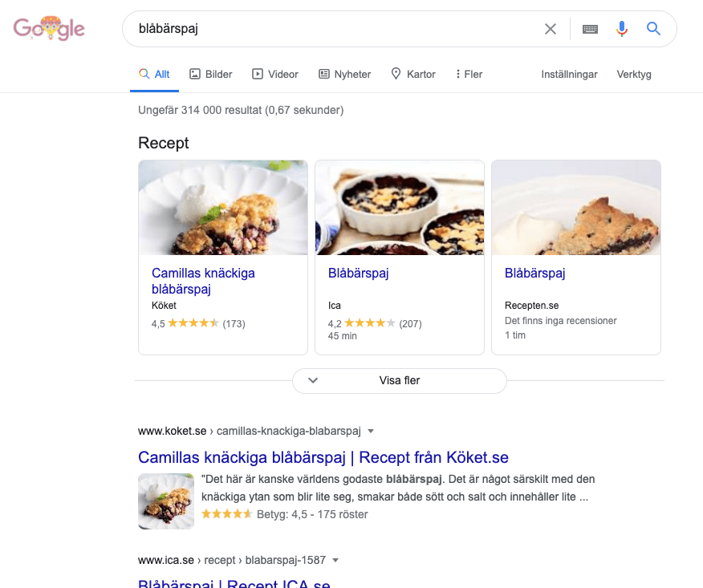Open dropdown arrow next to koket.se URL
This screenshot has height=588, width=703.
371,431
